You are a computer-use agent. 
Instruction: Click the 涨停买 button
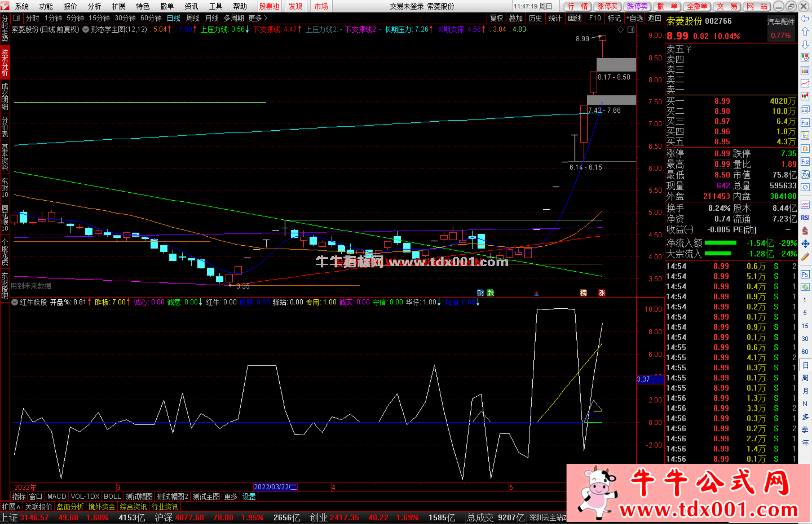tap(607, 6)
